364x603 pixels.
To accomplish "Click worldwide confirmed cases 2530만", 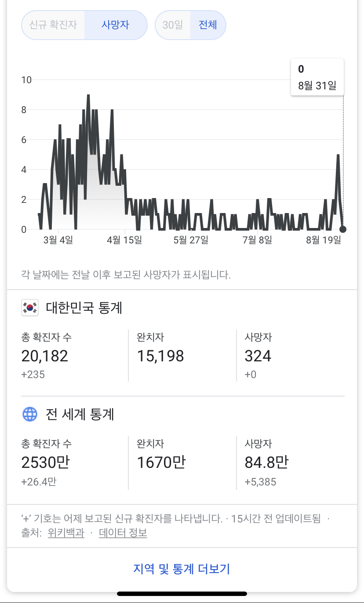I will (45, 462).
